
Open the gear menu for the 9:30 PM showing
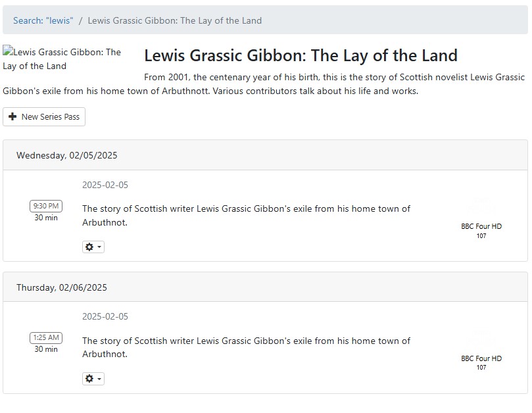(93, 247)
